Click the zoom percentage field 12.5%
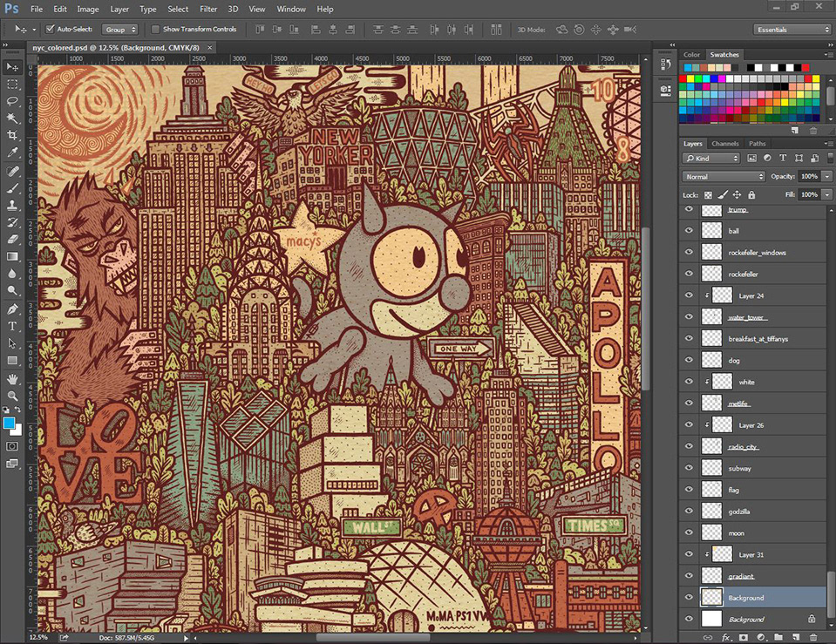The image size is (836, 644). [x=37, y=638]
